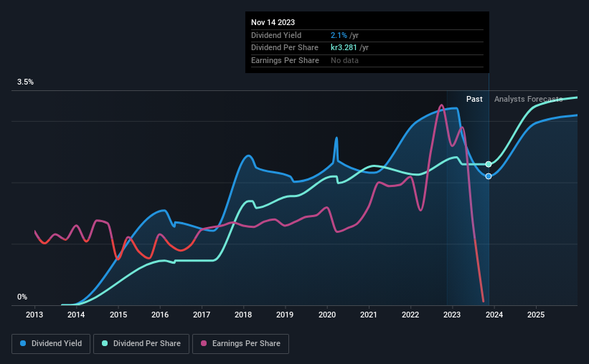Click the 2017 x-axis year label

[x=202, y=315]
